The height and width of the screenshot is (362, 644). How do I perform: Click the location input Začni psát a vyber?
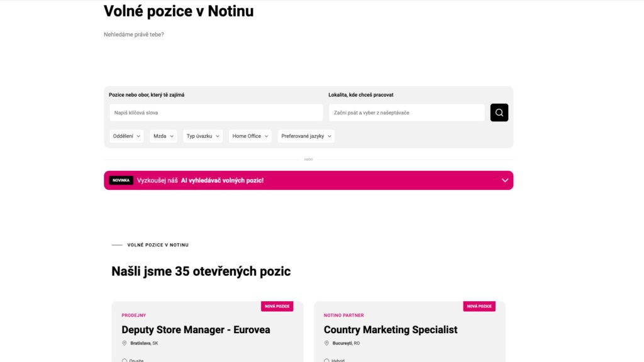click(406, 112)
